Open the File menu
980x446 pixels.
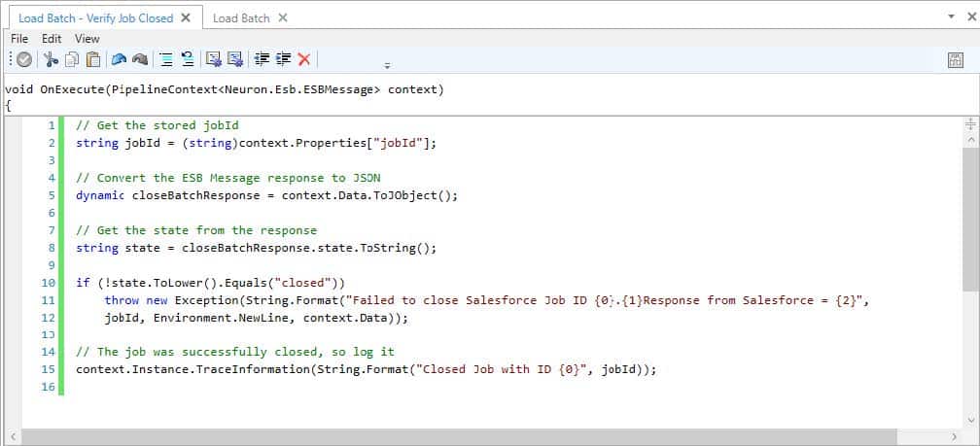[19, 39]
